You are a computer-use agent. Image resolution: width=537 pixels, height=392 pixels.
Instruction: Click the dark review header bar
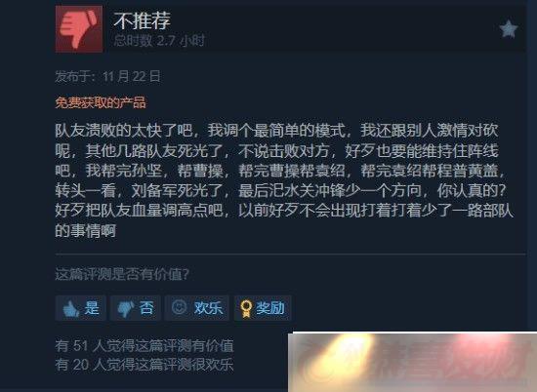[290, 29]
